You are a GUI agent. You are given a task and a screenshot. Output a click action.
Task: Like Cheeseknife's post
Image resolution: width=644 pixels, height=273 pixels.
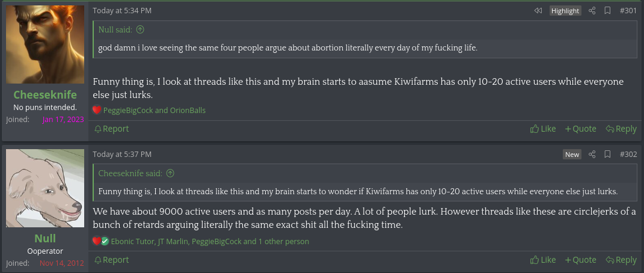(543, 129)
